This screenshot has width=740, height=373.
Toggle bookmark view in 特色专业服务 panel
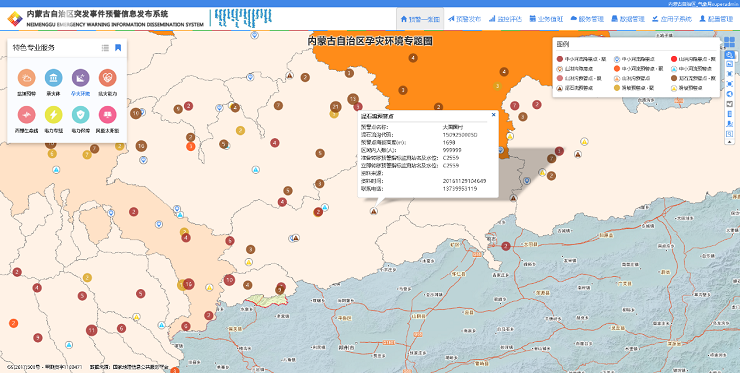point(118,48)
